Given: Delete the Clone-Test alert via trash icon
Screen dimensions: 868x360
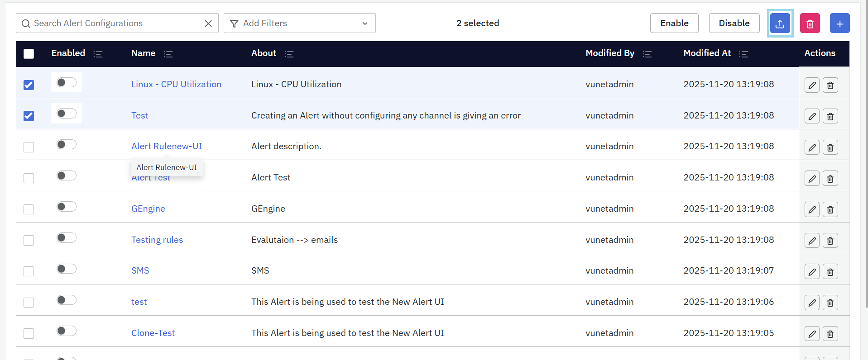Looking at the screenshot, I should point(830,334).
